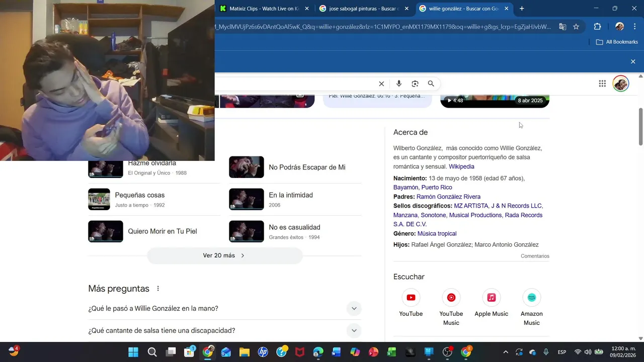Open the MZ ARTISTA record label link

tap(471, 206)
